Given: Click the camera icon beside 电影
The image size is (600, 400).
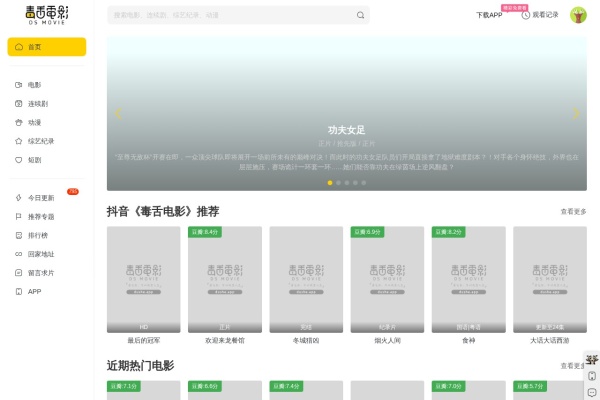Looking at the screenshot, I should [18, 85].
